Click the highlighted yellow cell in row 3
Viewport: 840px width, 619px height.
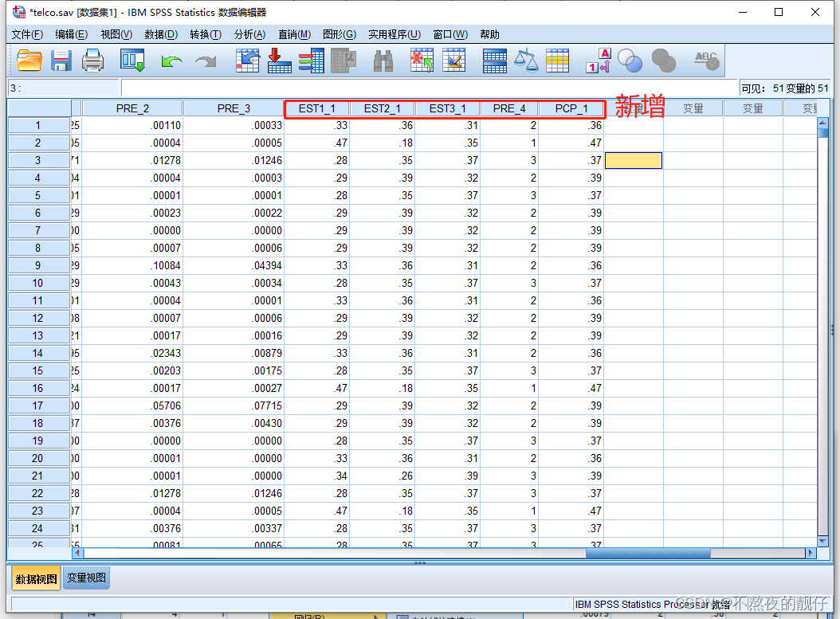[634, 161]
